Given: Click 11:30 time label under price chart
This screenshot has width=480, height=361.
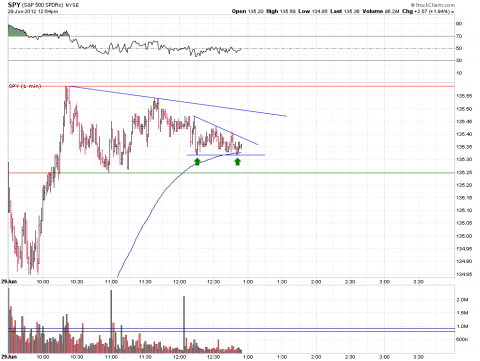Looking at the screenshot, I should click(145, 282).
